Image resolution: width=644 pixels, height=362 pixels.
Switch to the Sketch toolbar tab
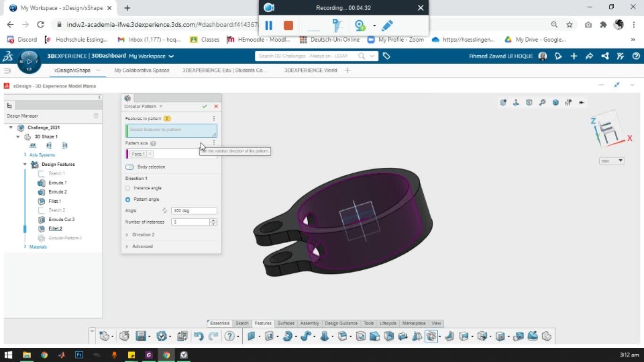click(x=242, y=323)
